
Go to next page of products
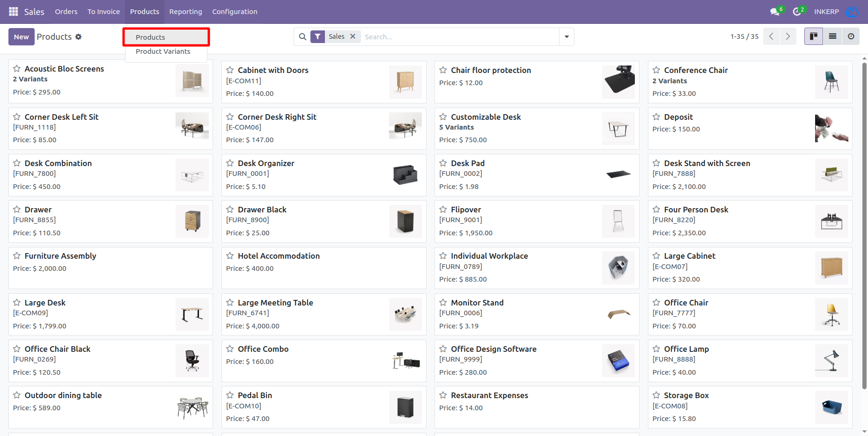tap(787, 36)
